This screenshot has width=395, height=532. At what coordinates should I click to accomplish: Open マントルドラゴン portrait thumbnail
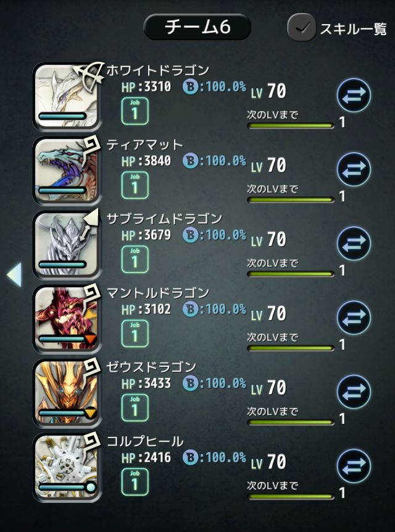[x=67, y=319]
